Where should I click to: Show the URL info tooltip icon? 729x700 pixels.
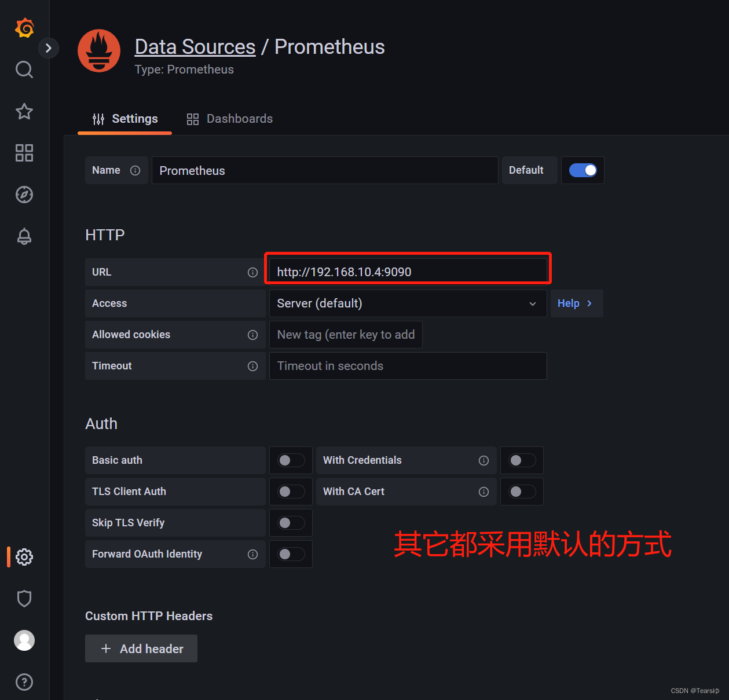pos(252,272)
